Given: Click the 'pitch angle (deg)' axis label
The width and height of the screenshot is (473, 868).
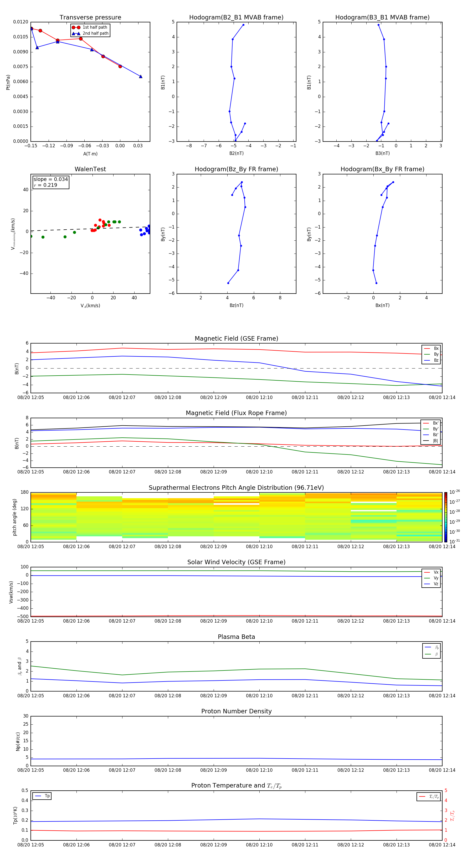Looking at the screenshot, I should [x=14, y=517].
